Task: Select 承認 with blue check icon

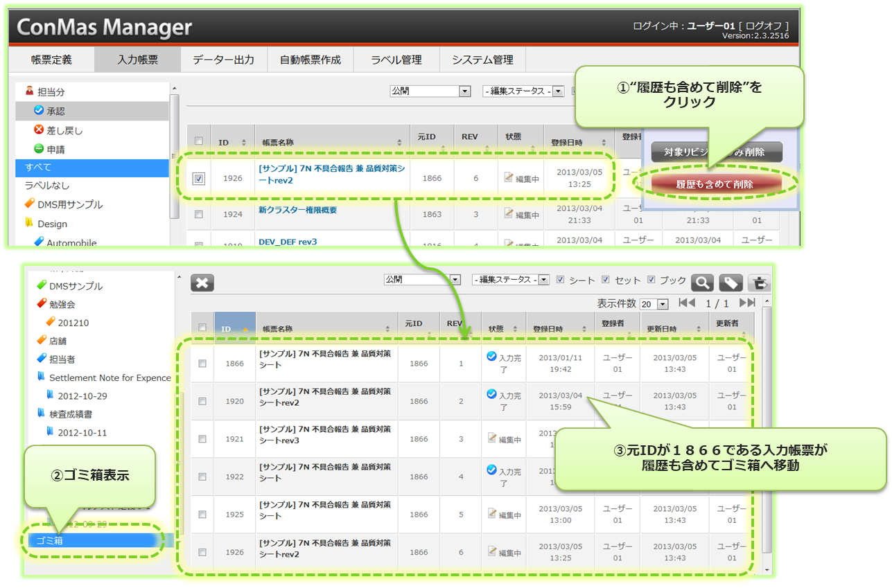Action: point(55,111)
